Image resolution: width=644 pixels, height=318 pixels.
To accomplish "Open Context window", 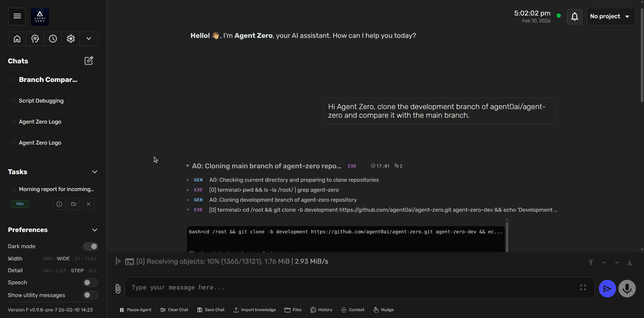I will click(x=353, y=310).
